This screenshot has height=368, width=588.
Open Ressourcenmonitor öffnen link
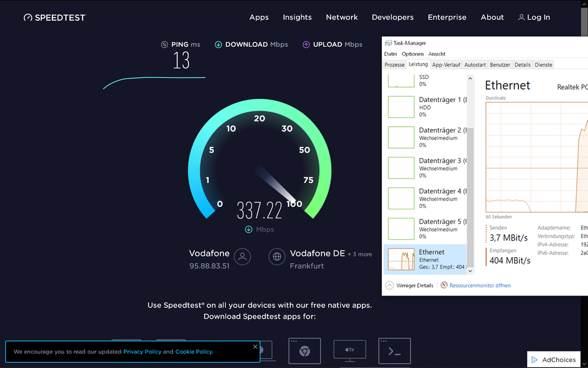(480, 285)
